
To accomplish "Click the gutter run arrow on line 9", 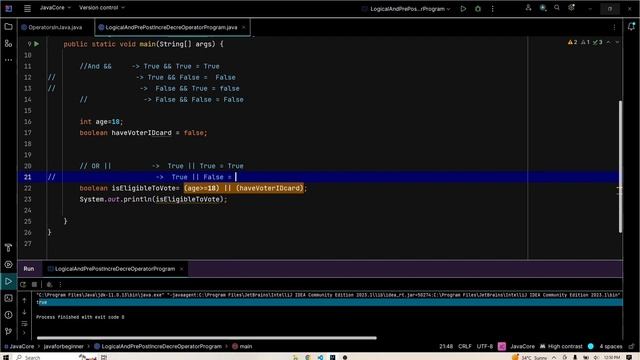I will point(37,44).
